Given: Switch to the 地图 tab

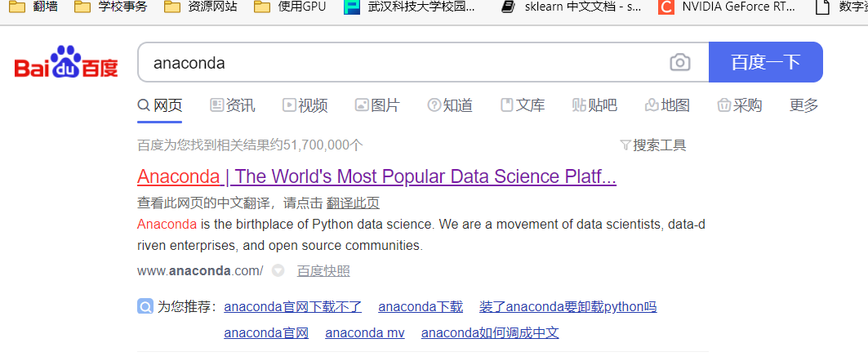Looking at the screenshot, I should coord(667,105).
